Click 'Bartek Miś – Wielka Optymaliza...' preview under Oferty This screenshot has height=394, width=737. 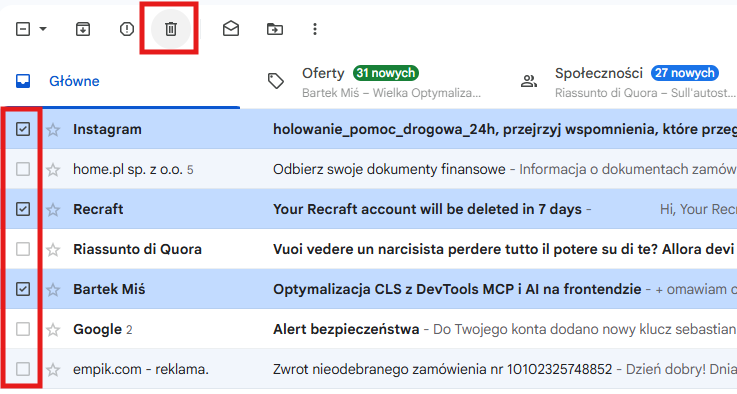(x=392, y=93)
